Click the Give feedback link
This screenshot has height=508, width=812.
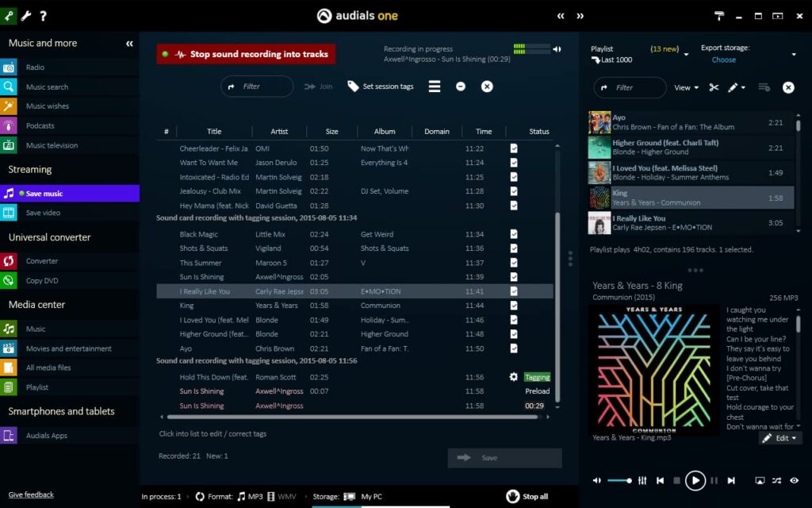pos(31,495)
